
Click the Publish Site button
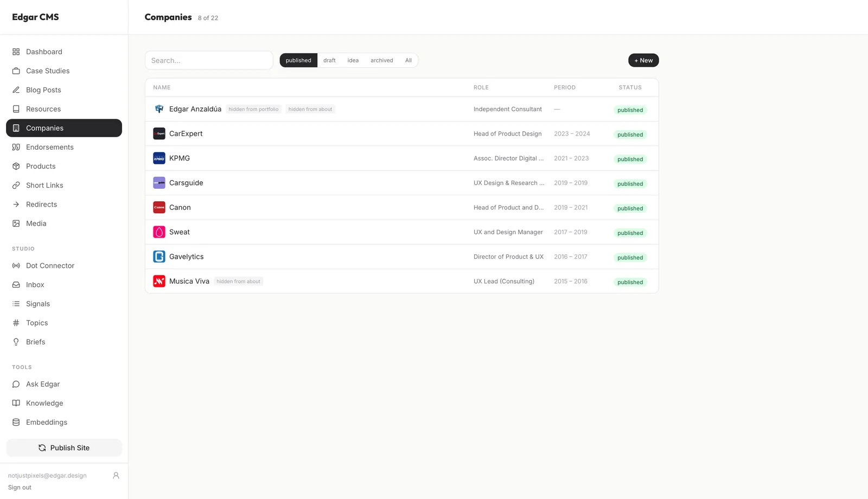(64, 448)
